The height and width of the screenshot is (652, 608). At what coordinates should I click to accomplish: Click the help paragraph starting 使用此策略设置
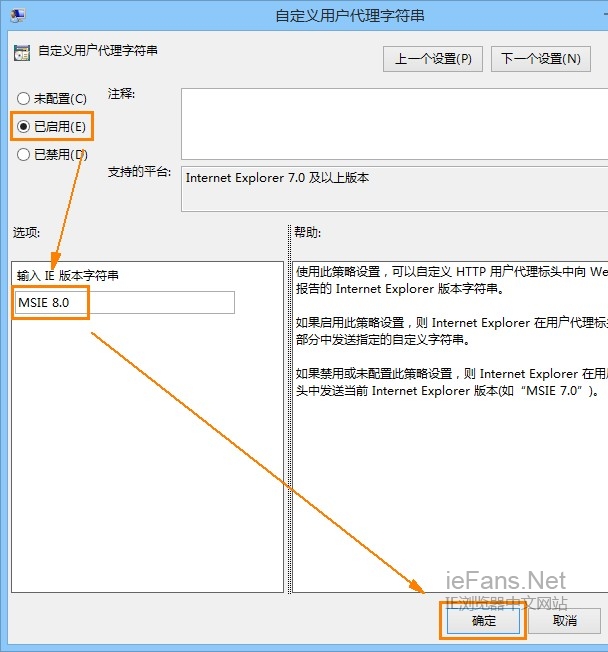click(x=452, y=280)
